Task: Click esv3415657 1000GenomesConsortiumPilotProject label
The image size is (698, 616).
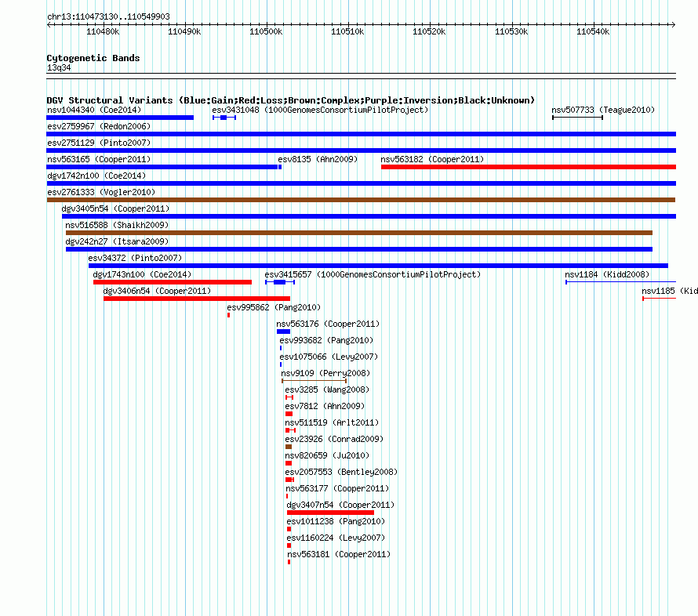Action: [x=373, y=274]
